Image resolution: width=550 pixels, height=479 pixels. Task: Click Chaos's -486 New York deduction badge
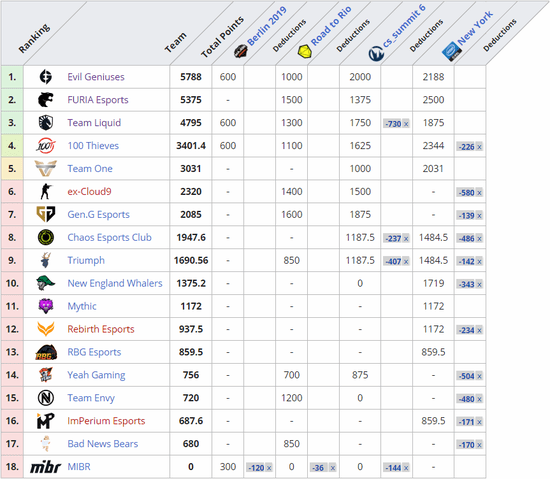click(x=470, y=238)
